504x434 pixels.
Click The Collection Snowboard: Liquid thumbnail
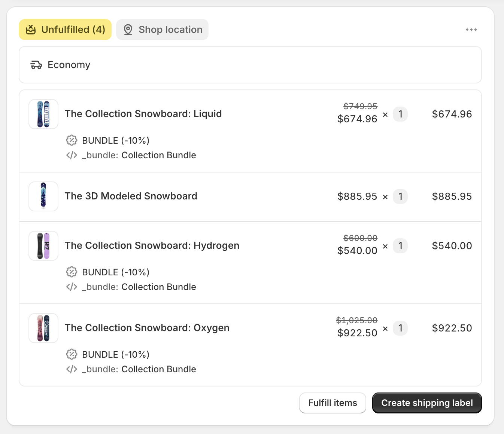pyautogui.click(x=43, y=114)
